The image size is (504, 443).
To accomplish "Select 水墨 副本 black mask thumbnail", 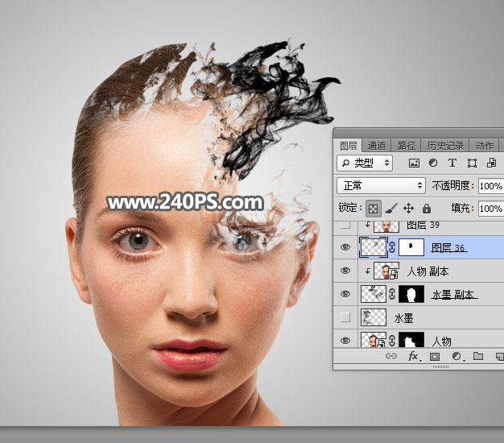I will [411, 294].
